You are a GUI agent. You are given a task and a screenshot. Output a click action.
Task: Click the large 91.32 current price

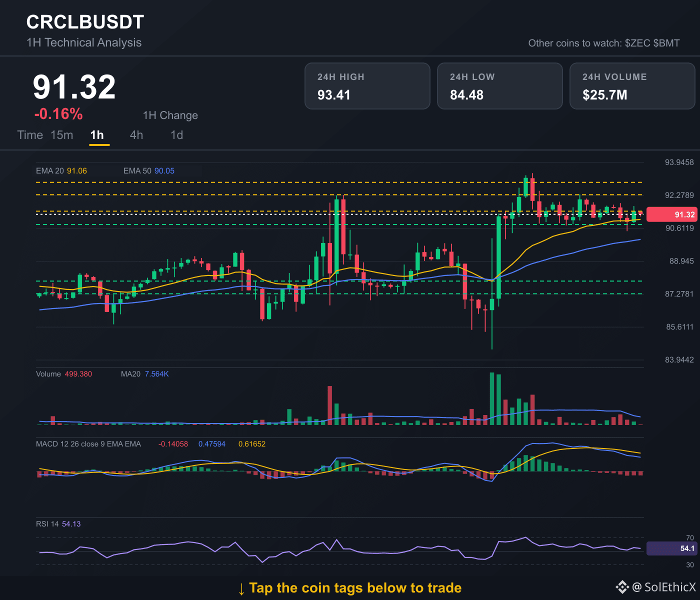click(74, 87)
